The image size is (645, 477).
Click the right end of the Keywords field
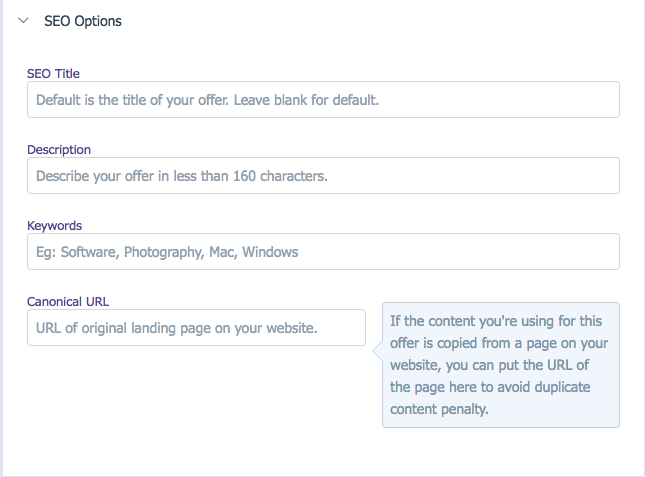[600, 252]
